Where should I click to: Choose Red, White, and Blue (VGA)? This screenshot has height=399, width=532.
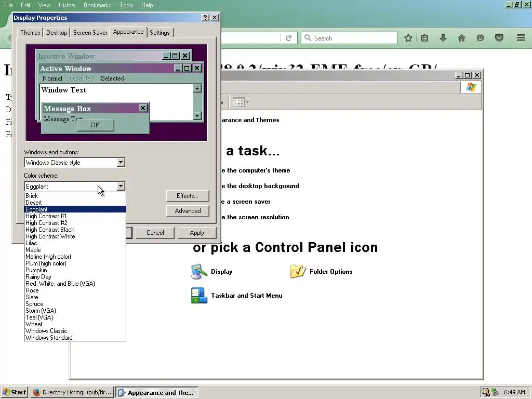[x=75, y=284]
